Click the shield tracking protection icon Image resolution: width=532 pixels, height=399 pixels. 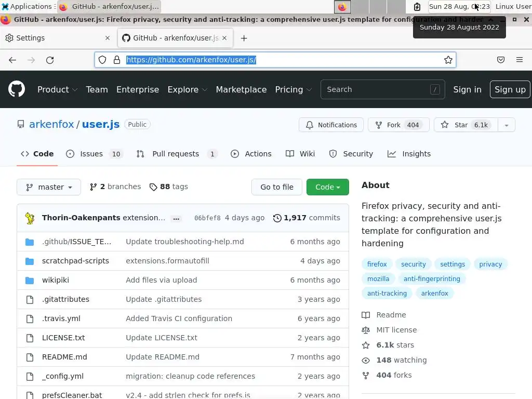coord(102,60)
